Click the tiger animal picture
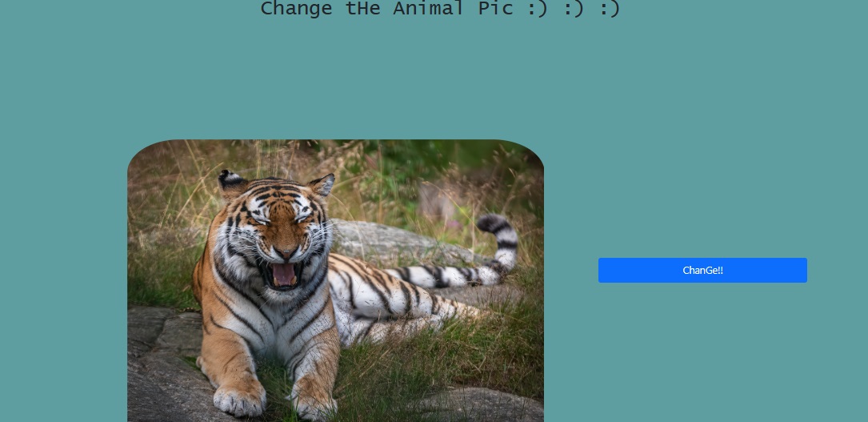Viewport: 868px width, 422px height. click(x=335, y=281)
